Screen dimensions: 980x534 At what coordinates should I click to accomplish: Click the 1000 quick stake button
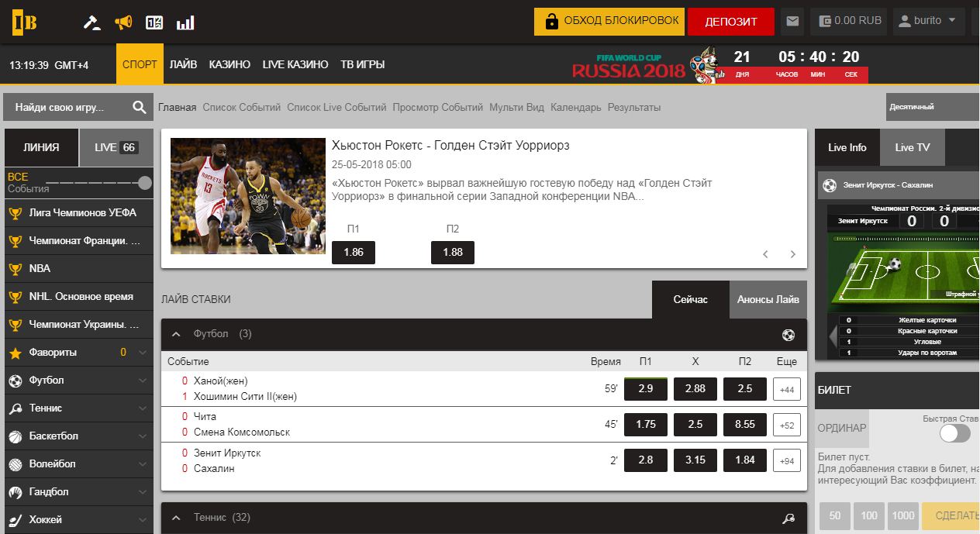(x=902, y=515)
